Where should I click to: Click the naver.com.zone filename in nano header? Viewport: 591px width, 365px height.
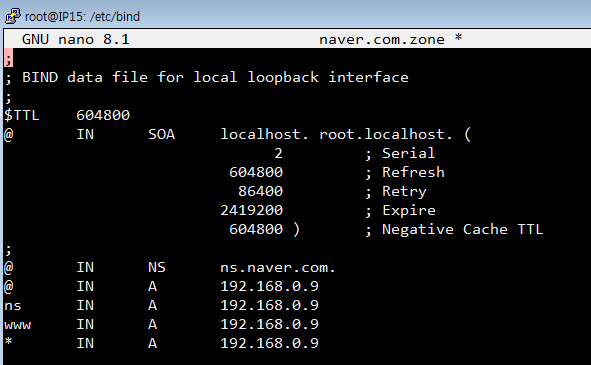pos(381,39)
